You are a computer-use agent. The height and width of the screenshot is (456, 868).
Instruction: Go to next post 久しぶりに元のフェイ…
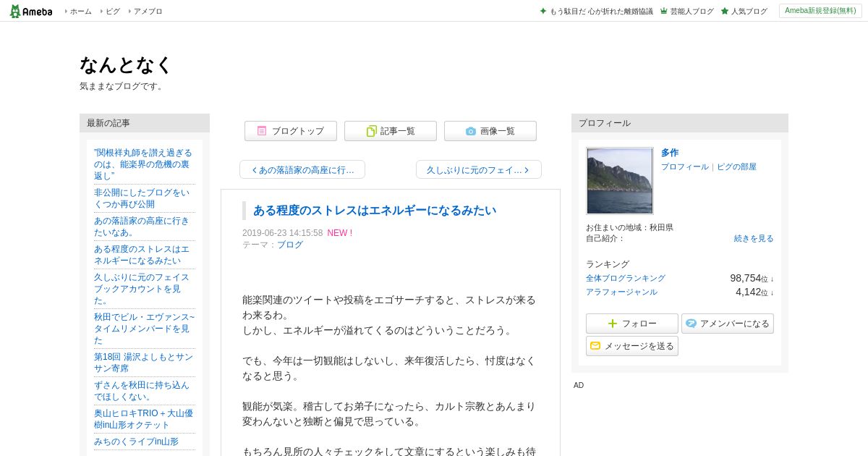(x=479, y=169)
